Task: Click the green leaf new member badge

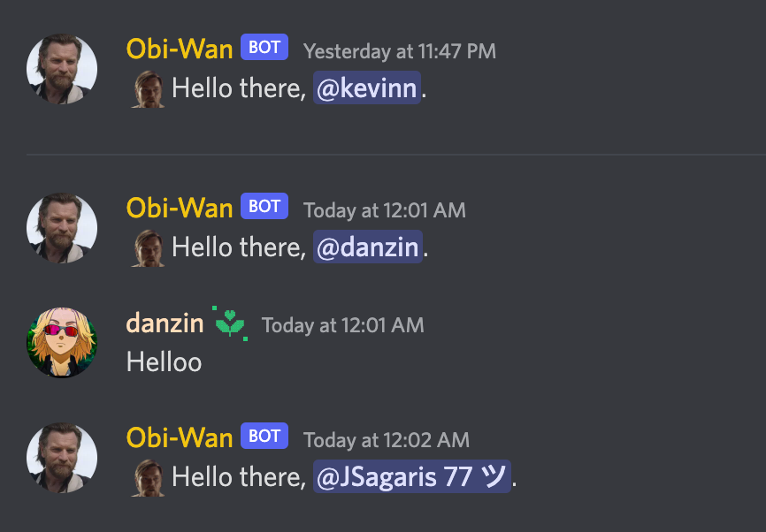Action: point(230,323)
